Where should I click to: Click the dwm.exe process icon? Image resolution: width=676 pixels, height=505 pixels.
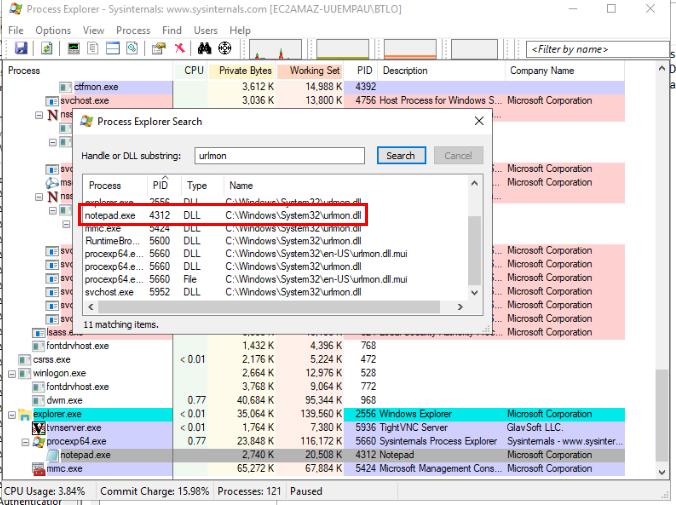point(39,401)
